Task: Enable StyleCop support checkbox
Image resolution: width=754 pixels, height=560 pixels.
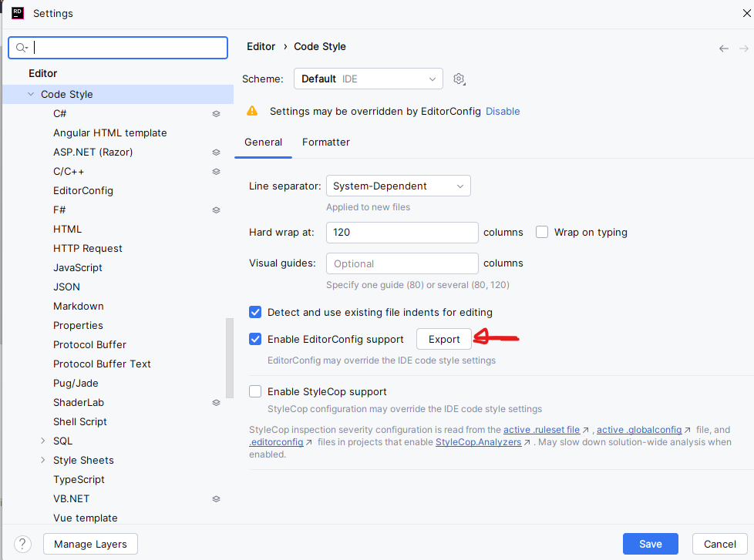Action: 255,391
